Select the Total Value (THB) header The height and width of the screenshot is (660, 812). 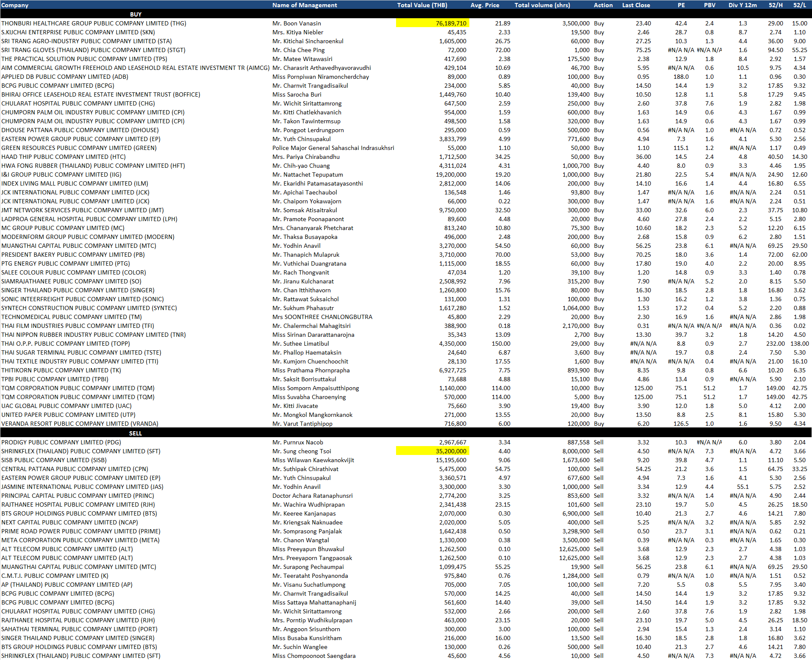[x=422, y=5]
